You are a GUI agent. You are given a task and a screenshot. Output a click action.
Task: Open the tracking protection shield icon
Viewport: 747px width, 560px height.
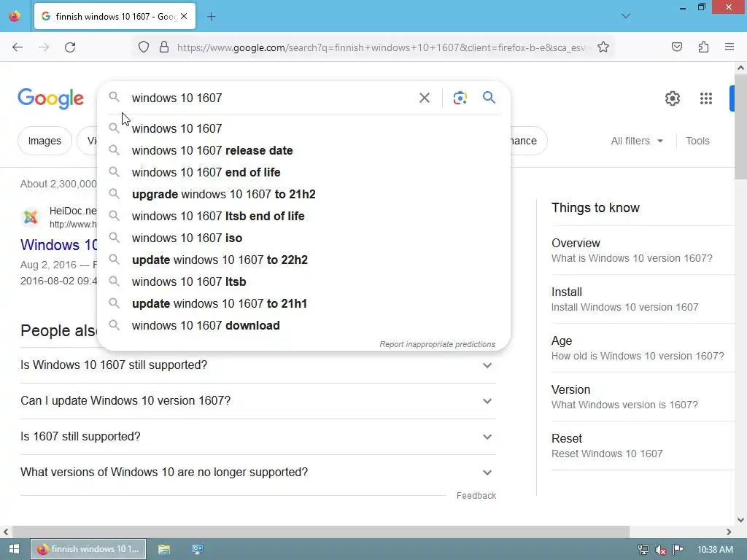(x=144, y=47)
